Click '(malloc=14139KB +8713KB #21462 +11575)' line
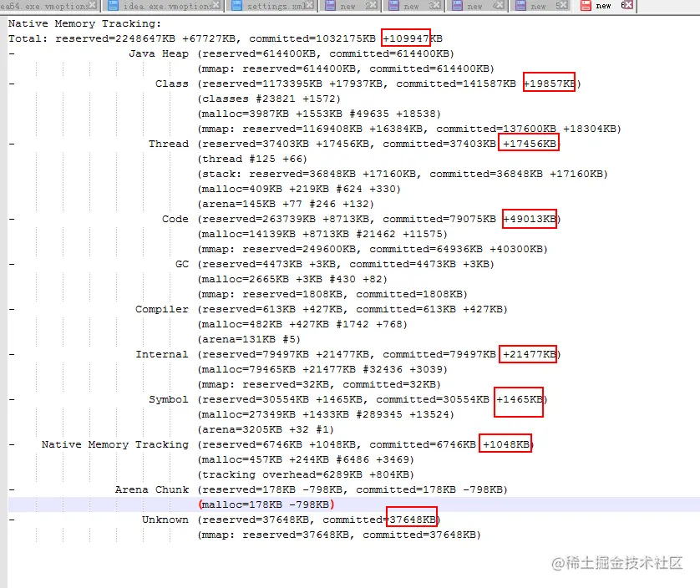 [x=322, y=234]
